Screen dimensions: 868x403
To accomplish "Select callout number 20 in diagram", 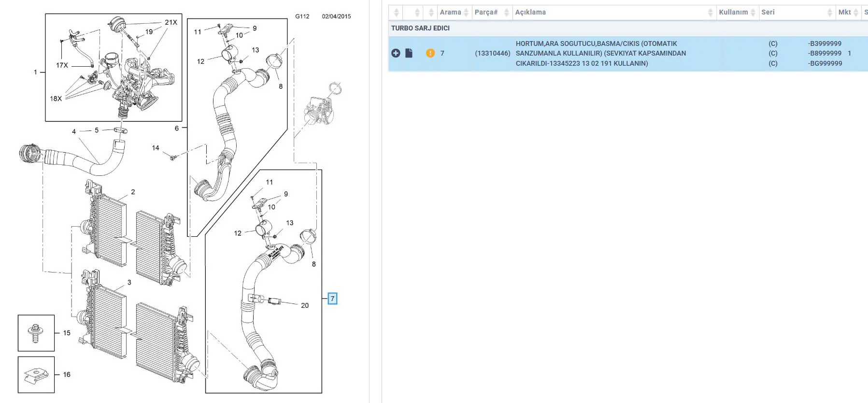I will [305, 305].
